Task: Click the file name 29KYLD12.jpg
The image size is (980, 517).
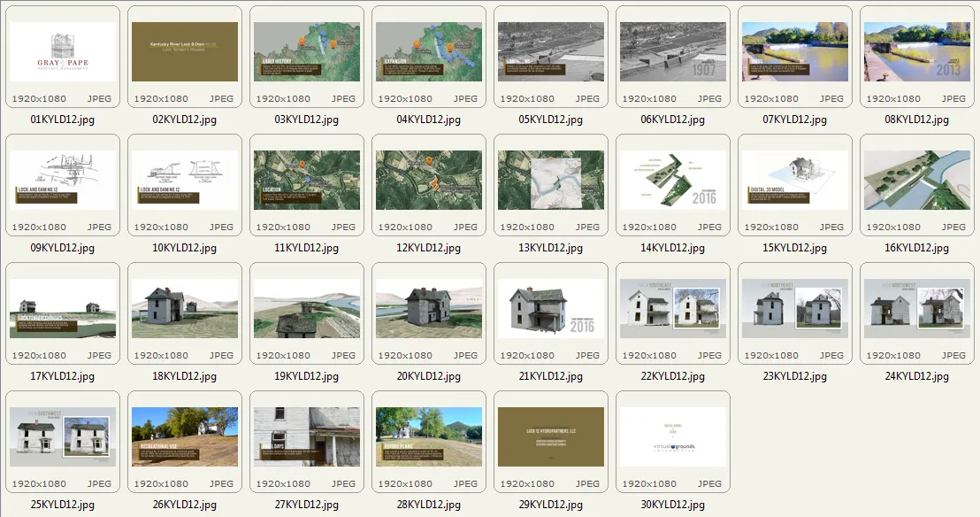Action: pyautogui.click(x=551, y=505)
